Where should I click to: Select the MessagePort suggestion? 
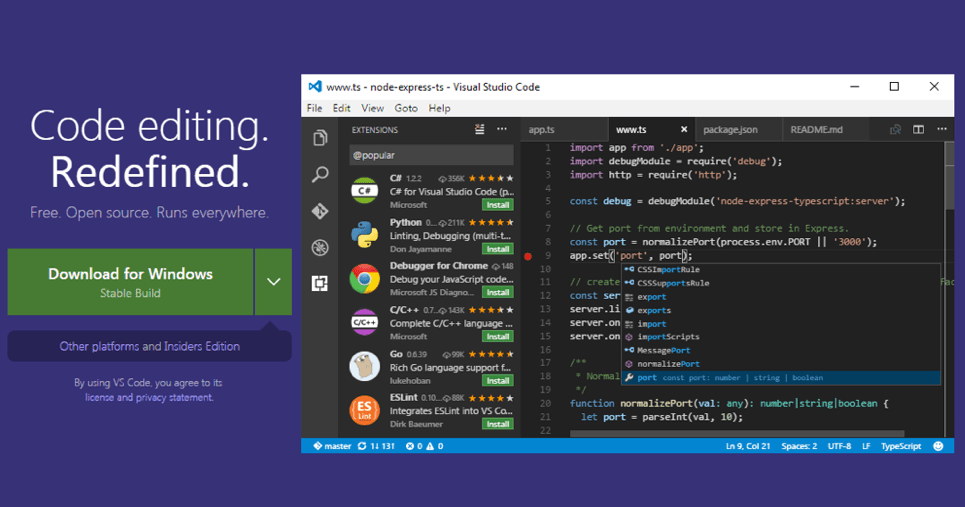coord(781,350)
